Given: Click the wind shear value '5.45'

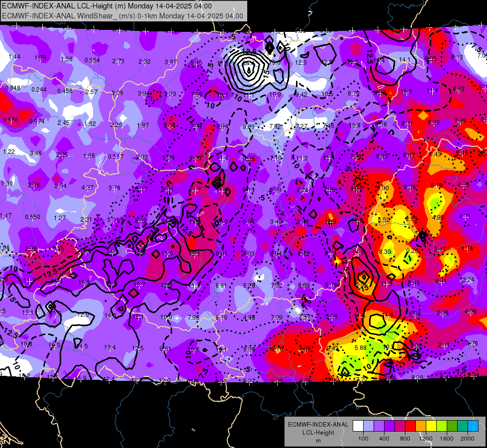Looking at the screenshot, I should [196, 63].
